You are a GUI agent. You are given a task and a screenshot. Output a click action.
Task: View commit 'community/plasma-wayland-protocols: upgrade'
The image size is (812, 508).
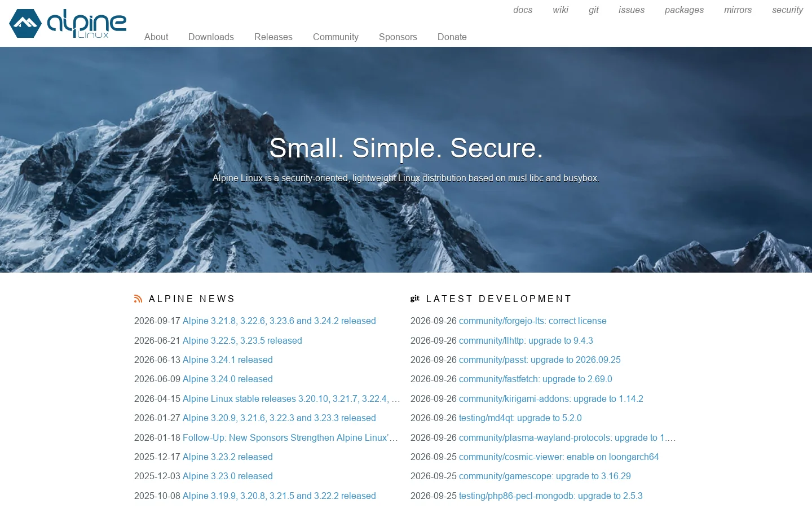[567, 437]
